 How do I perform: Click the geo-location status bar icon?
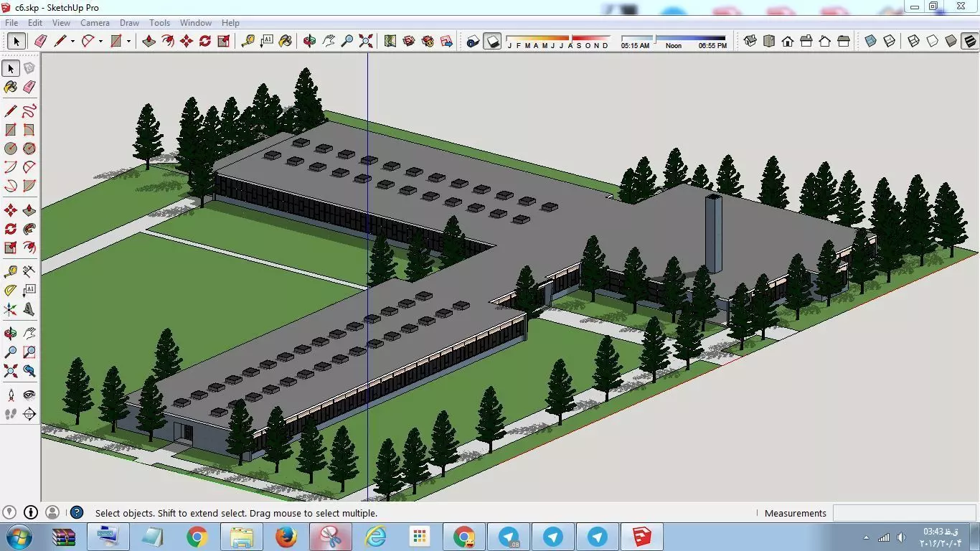[x=9, y=512]
